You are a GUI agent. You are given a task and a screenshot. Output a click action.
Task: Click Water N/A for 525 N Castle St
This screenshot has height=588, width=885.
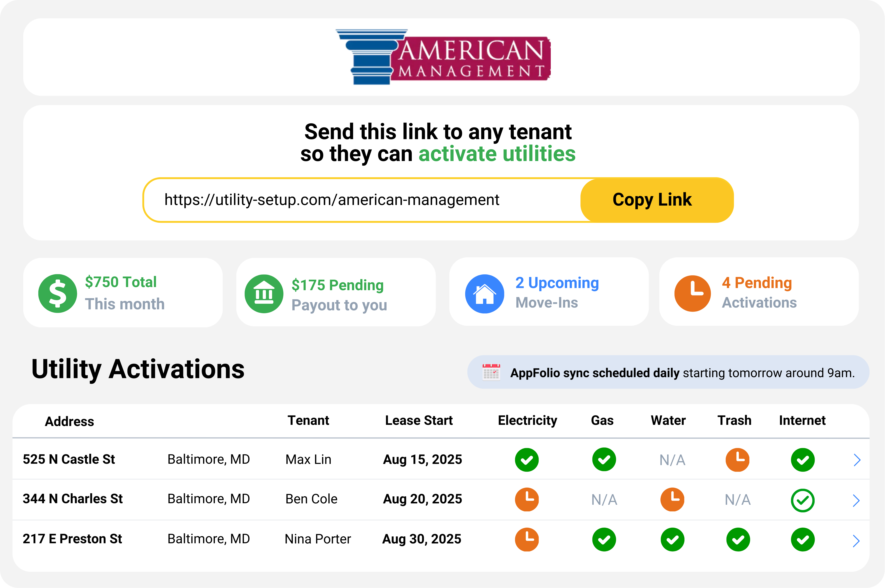(672, 460)
